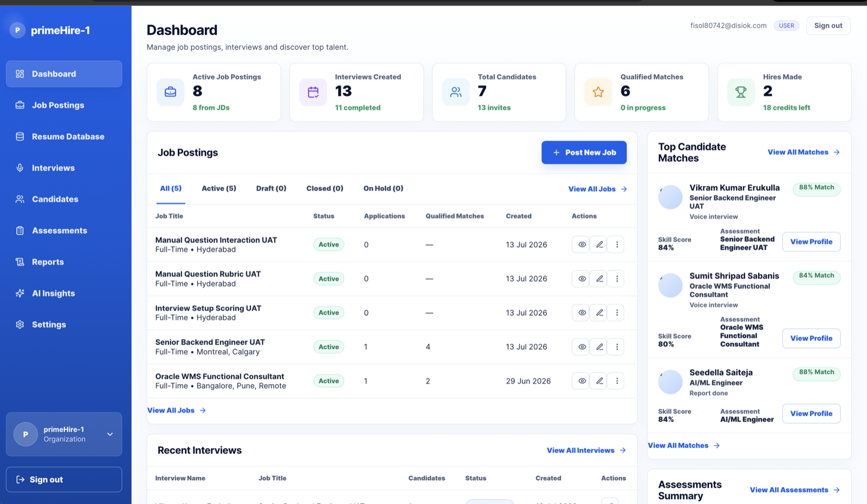Click the top-right Sign out button

coord(828,25)
